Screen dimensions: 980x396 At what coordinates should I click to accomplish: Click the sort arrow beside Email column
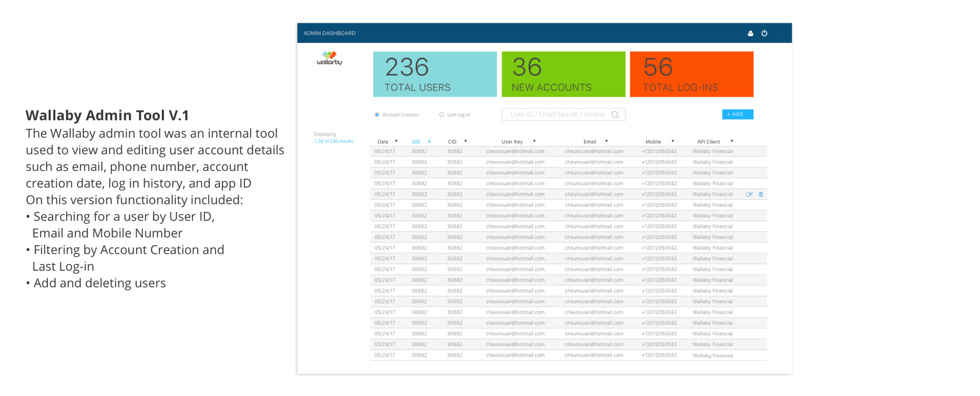point(606,141)
